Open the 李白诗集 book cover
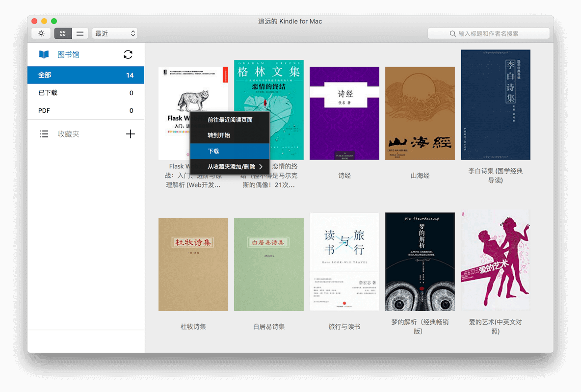The height and width of the screenshot is (392, 581). 496,105
